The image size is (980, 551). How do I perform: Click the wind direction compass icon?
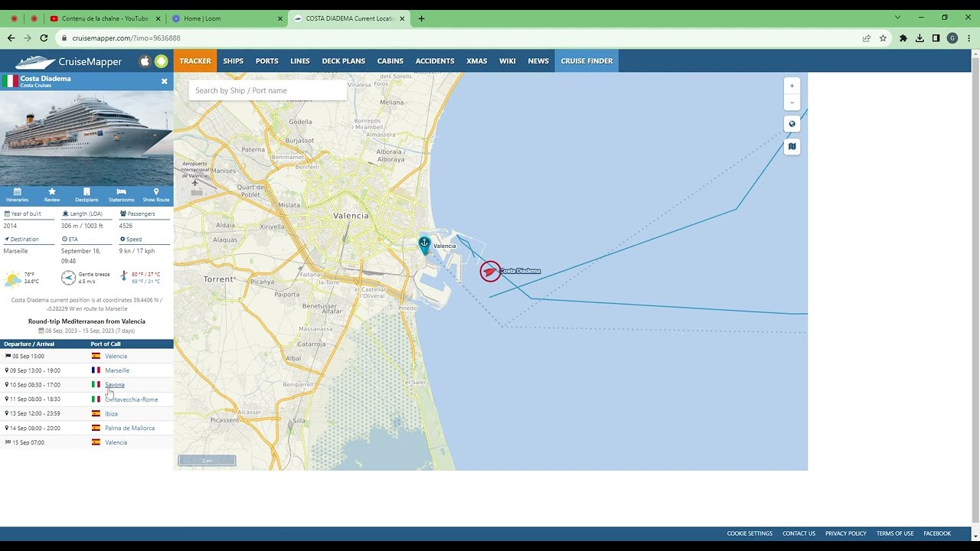click(68, 277)
